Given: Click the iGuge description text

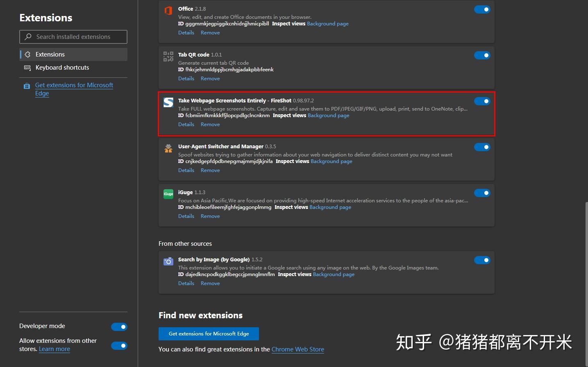Looking at the screenshot, I should [x=323, y=201].
